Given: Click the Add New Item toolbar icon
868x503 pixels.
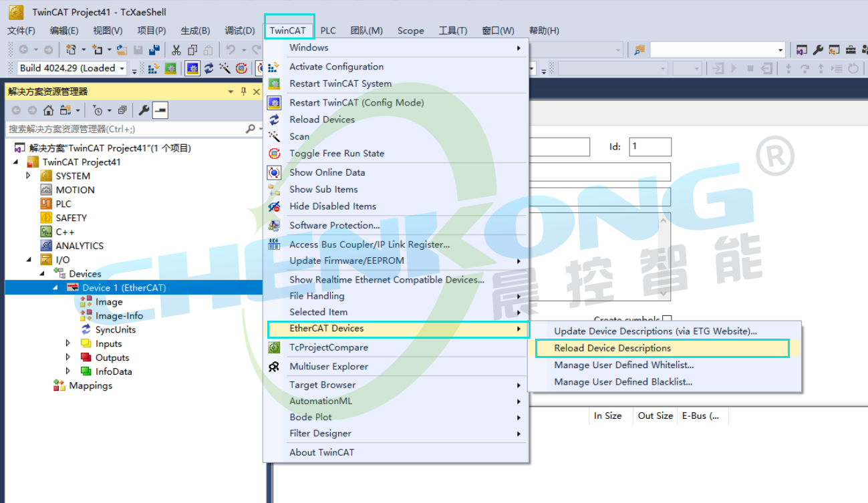Looking at the screenshot, I should tap(97, 49).
